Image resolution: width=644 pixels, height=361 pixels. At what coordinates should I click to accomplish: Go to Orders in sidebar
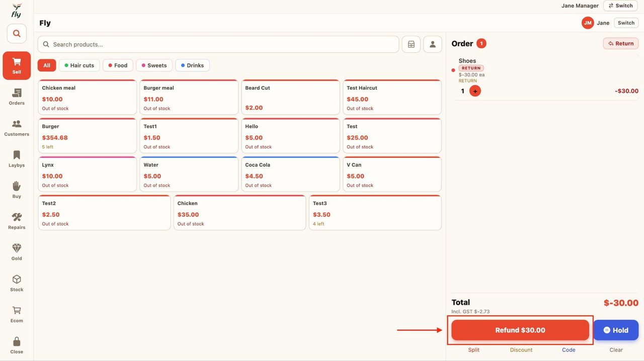[x=17, y=97]
